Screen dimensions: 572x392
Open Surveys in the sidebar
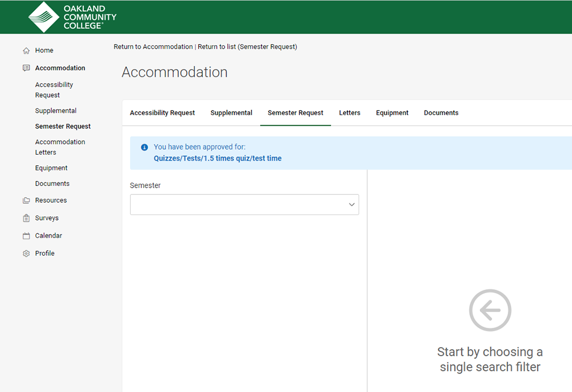tap(47, 218)
